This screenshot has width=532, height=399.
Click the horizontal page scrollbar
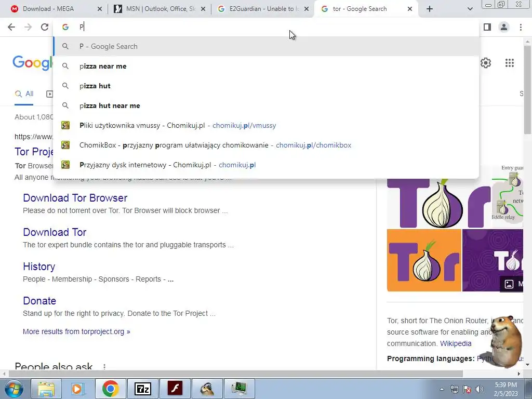(236, 374)
